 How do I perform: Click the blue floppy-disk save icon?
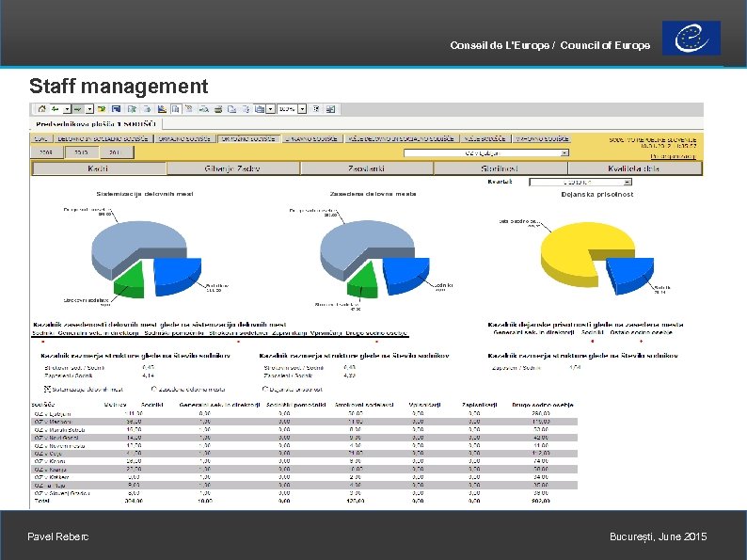click(x=116, y=109)
